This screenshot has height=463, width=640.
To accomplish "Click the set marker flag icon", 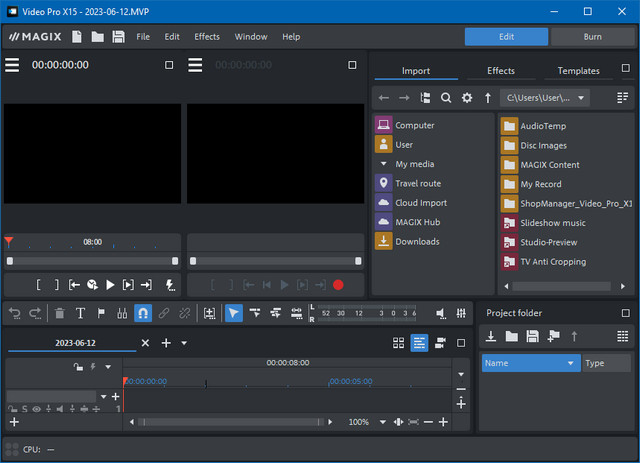I will tap(101, 313).
